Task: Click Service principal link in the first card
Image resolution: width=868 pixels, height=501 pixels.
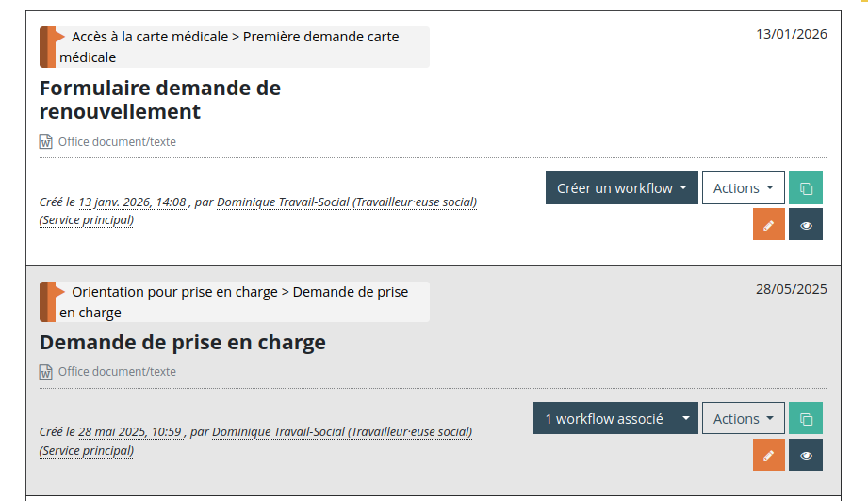Action: coord(87,220)
